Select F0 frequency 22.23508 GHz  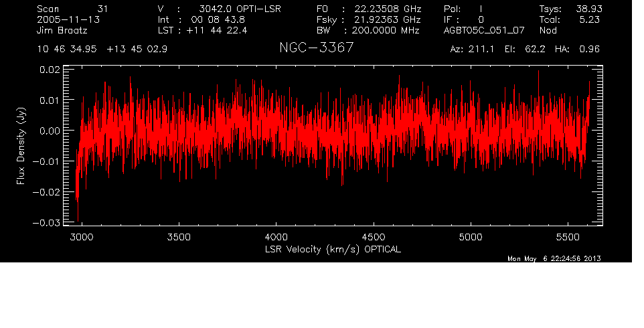coord(388,9)
